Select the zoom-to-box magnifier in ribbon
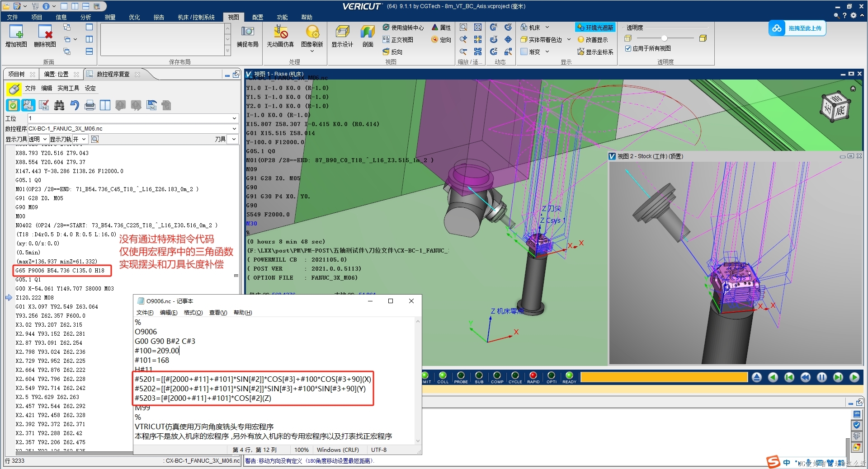The height and width of the screenshot is (469, 868). (463, 27)
